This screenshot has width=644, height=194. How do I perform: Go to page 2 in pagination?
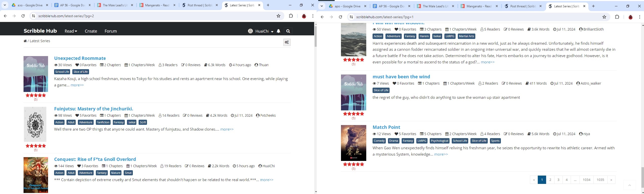pos(550,180)
